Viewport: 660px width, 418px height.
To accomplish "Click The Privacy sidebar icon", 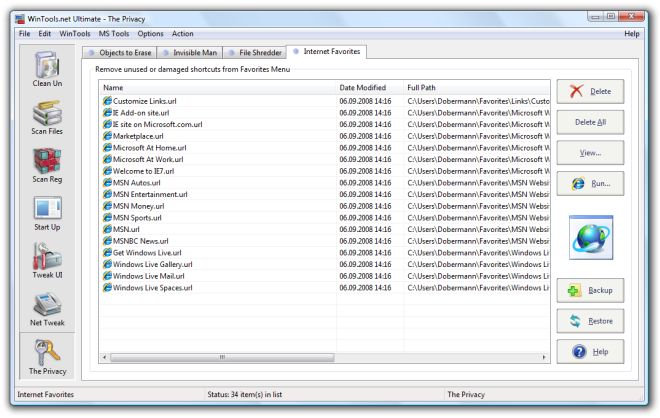I will point(47,357).
